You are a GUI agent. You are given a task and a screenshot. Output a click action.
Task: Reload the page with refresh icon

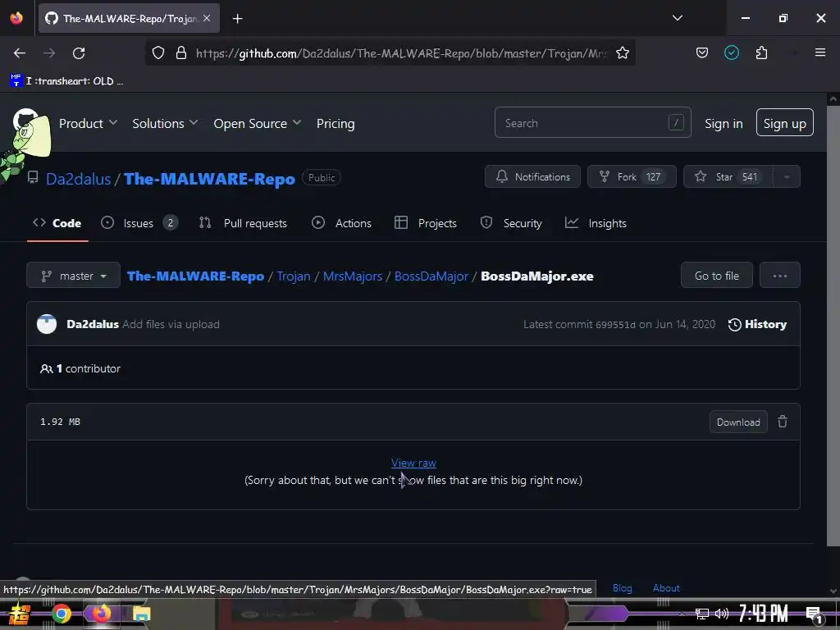coord(79,53)
